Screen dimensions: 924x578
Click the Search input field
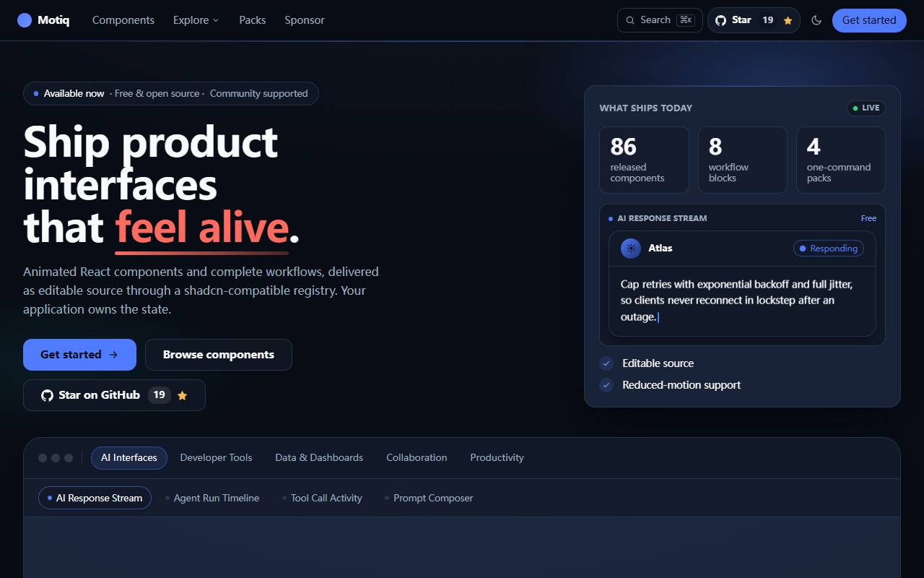coord(660,20)
